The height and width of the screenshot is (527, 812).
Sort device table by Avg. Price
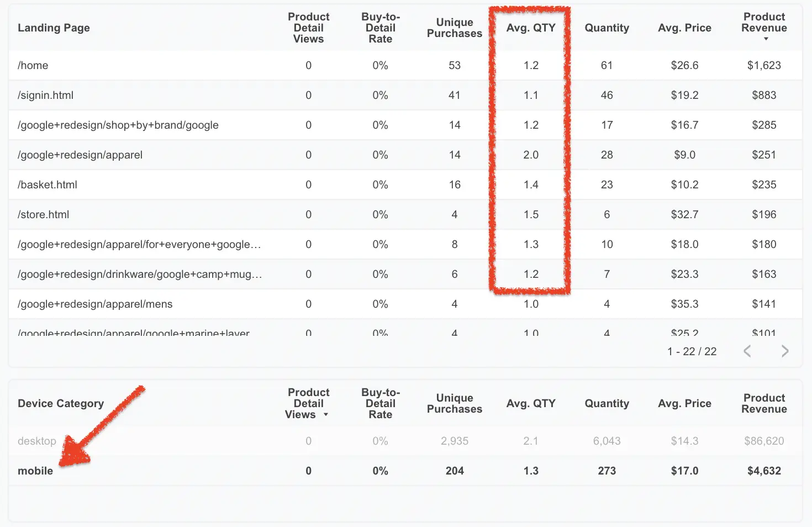[x=684, y=404]
